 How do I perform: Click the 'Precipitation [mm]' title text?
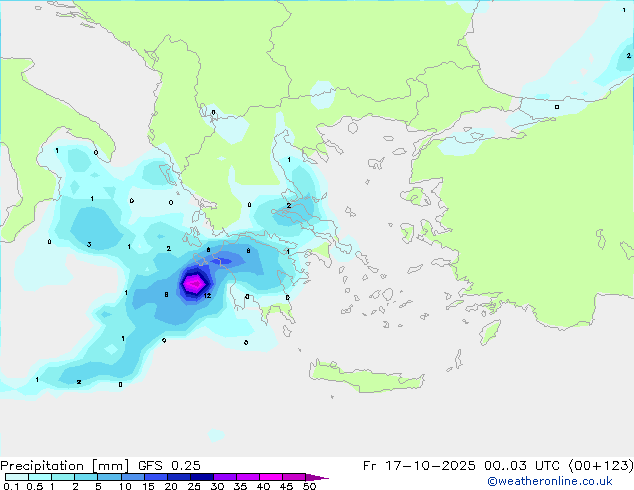point(64,466)
